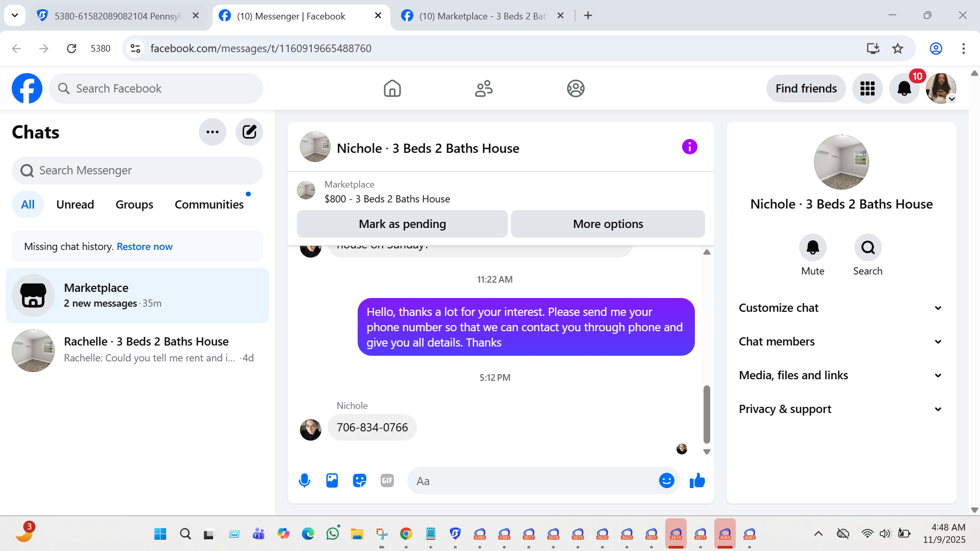The width and height of the screenshot is (980, 551).
Task: Select the Groups chats filter
Action: (134, 204)
